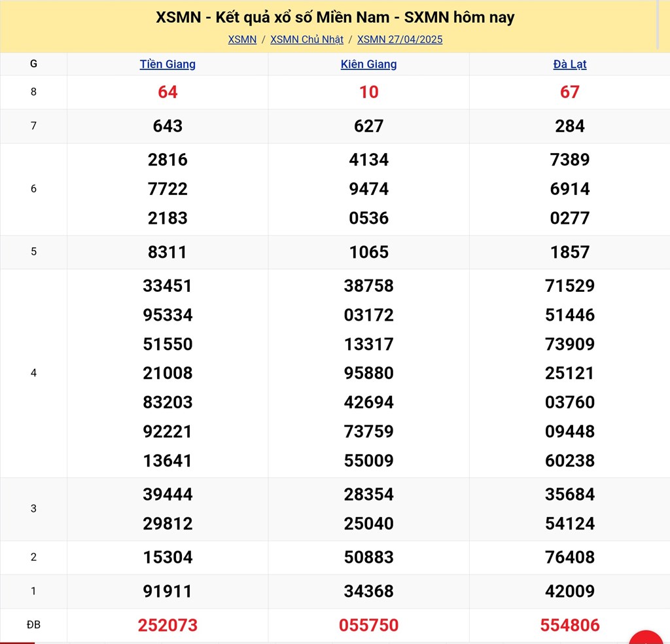670x644 pixels.
Task: Click the vertical scrollbar thumb
Action: [658, 25]
